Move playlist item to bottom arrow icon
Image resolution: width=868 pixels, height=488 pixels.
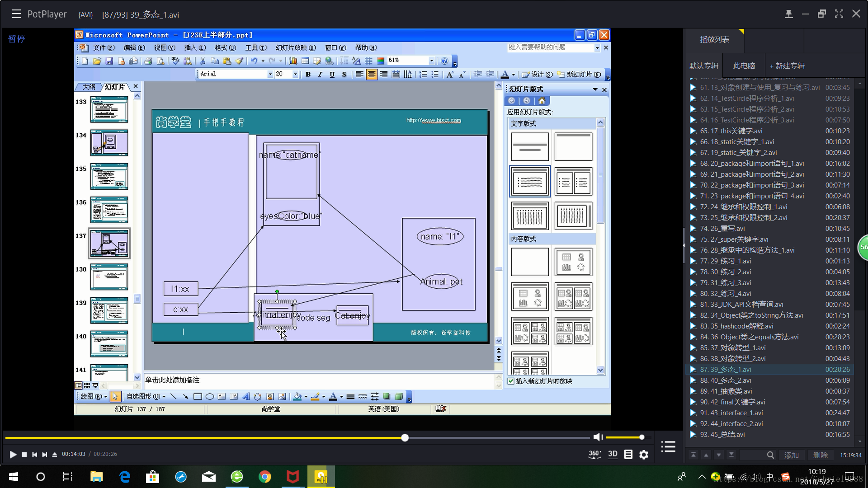coord(731,455)
